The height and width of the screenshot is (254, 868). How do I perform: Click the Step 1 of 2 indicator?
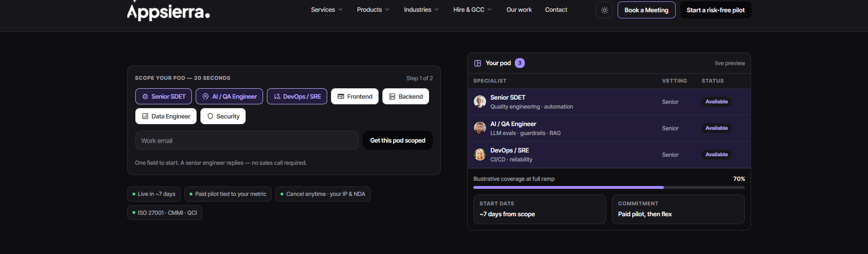point(420,78)
